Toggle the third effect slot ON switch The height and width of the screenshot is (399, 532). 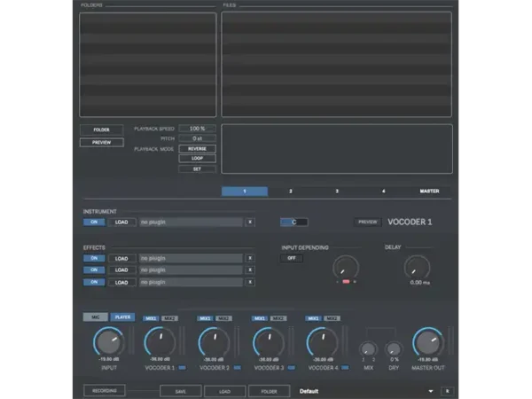[x=94, y=282]
